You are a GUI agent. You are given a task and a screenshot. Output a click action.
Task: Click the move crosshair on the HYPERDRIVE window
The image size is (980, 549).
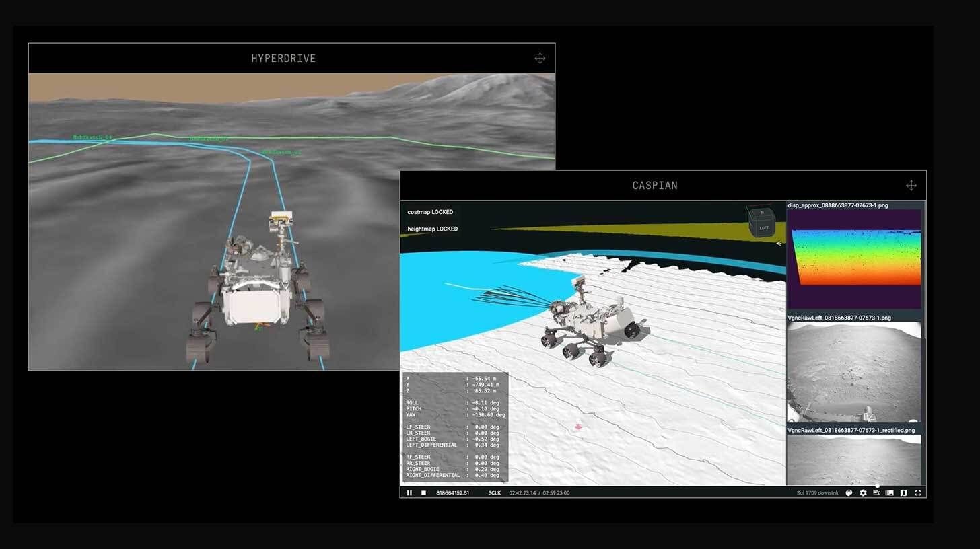tap(540, 58)
